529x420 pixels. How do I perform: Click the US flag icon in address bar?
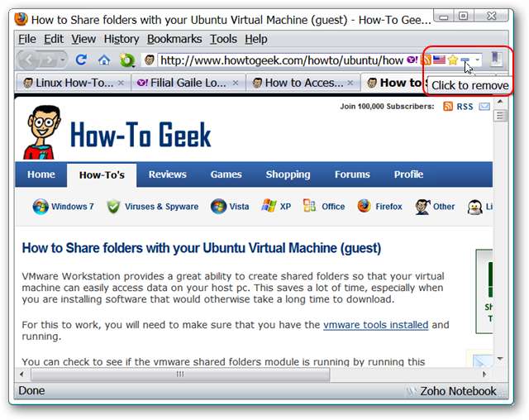(439, 60)
